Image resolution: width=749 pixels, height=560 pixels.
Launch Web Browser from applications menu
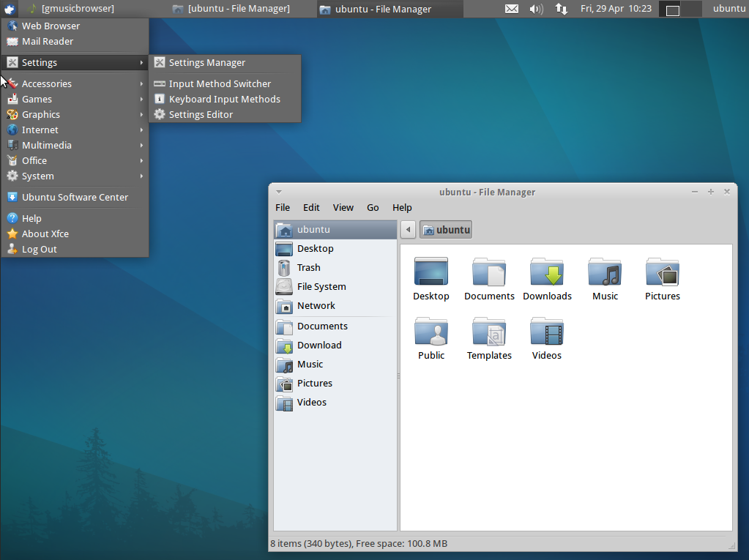[75, 26]
